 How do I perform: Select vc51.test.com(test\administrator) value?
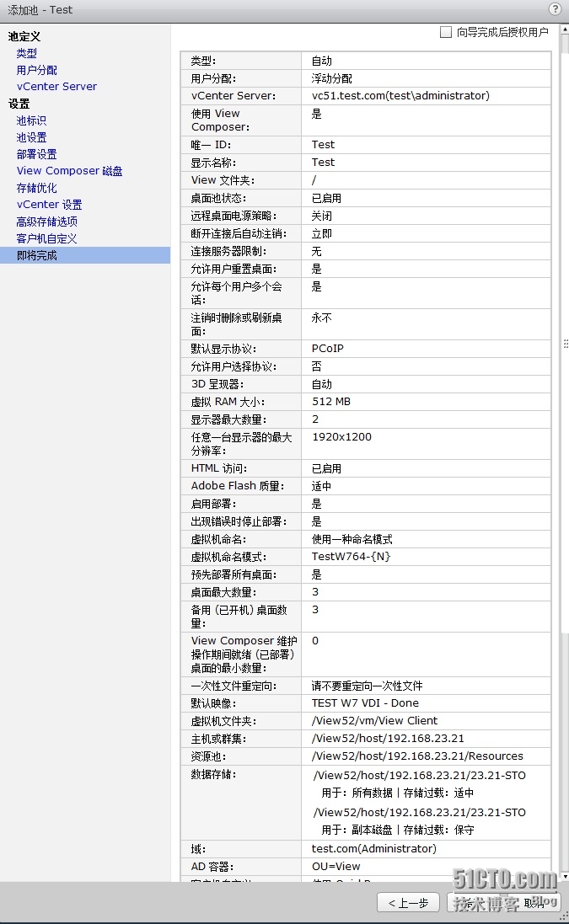tap(400, 95)
